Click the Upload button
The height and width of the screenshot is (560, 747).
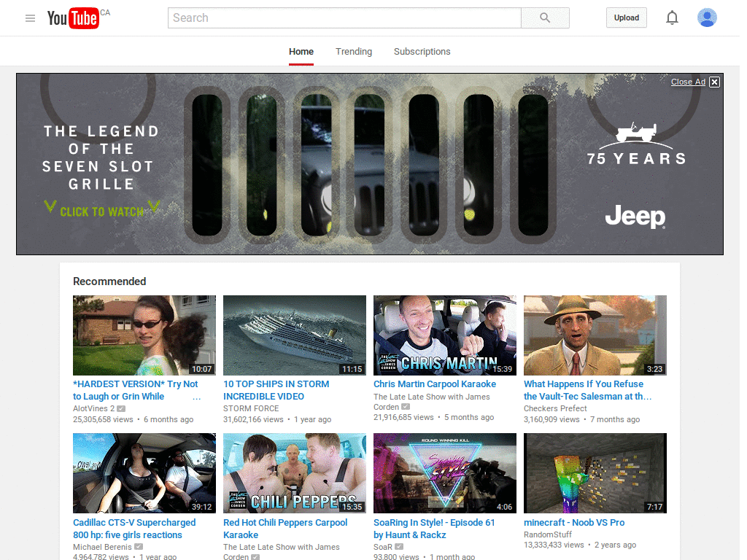[x=627, y=17]
